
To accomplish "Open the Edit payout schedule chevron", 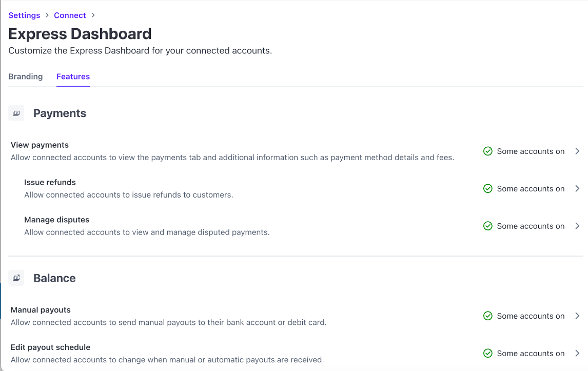I will point(577,354).
